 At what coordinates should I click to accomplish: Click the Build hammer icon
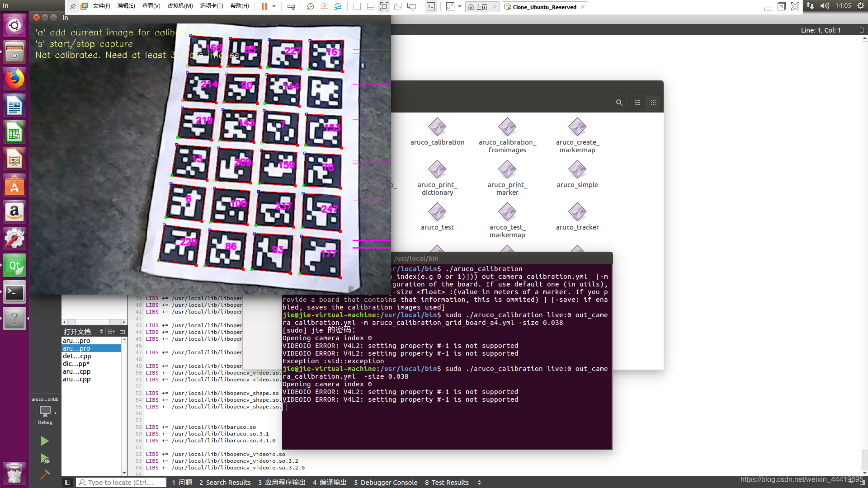coord(45,475)
